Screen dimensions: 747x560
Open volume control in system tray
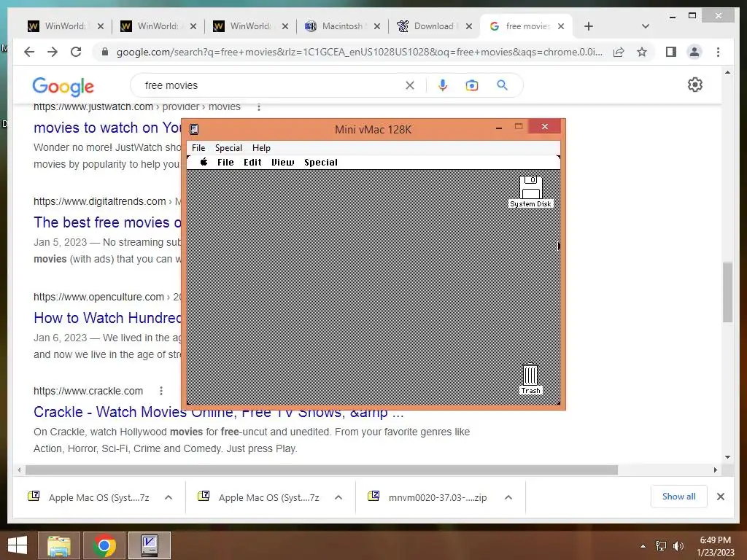[x=678, y=546]
